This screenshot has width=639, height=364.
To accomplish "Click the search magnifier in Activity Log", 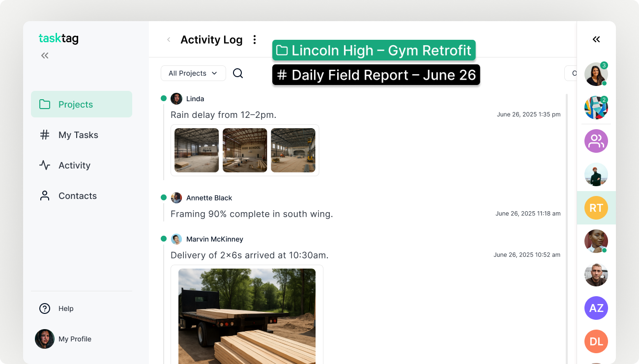I will (x=238, y=73).
